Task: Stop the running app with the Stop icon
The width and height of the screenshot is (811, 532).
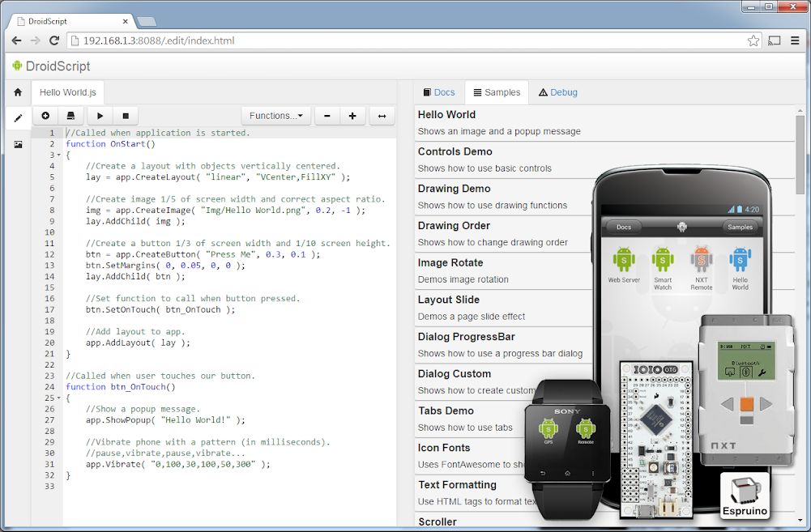Action: [x=126, y=115]
